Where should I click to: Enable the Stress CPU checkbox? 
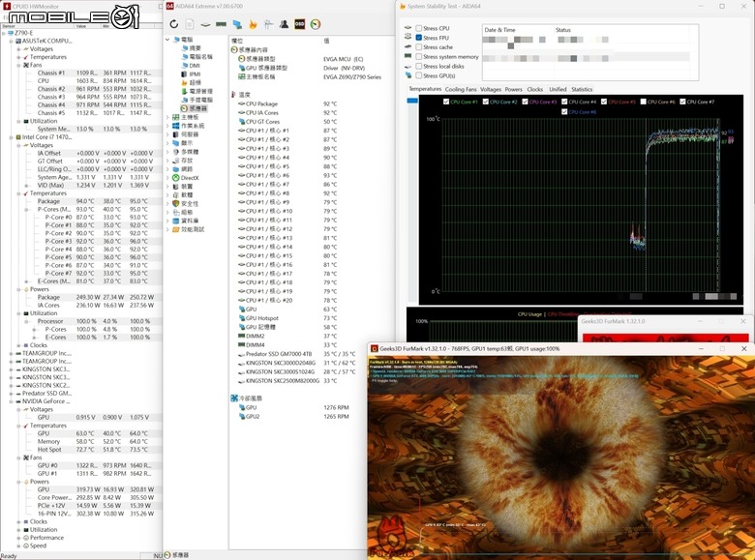click(x=419, y=28)
